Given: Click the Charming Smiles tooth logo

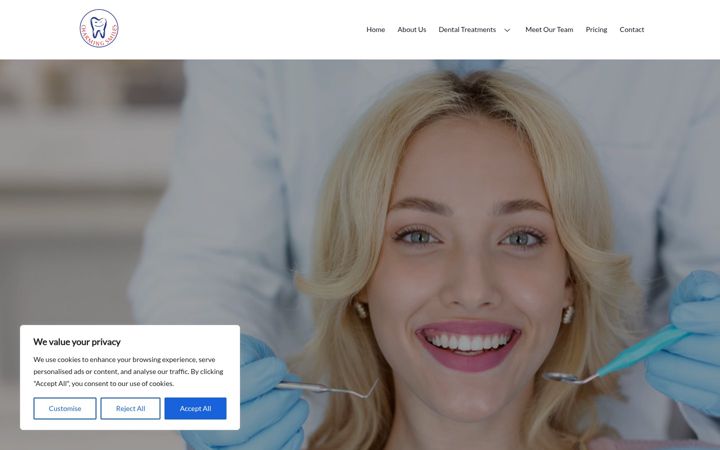Looking at the screenshot, I should (x=99, y=28).
